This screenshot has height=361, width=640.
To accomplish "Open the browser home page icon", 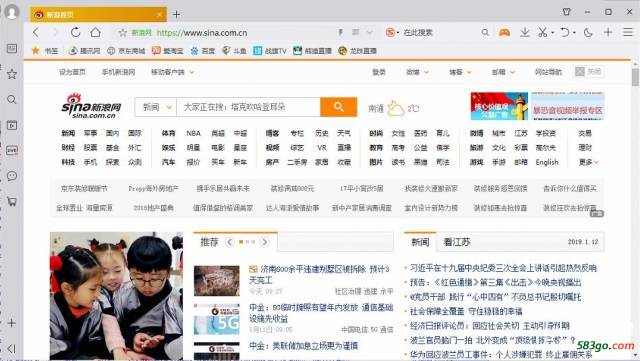I will coord(96,32).
